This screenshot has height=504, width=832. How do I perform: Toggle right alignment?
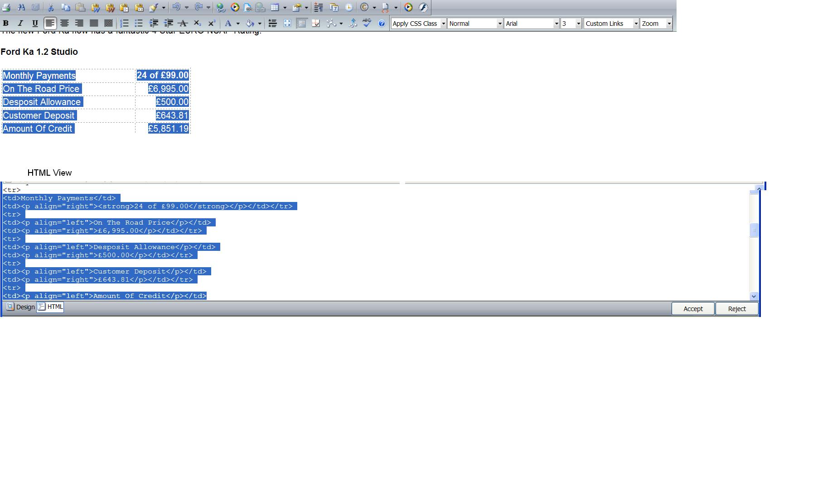click(79, 23)
